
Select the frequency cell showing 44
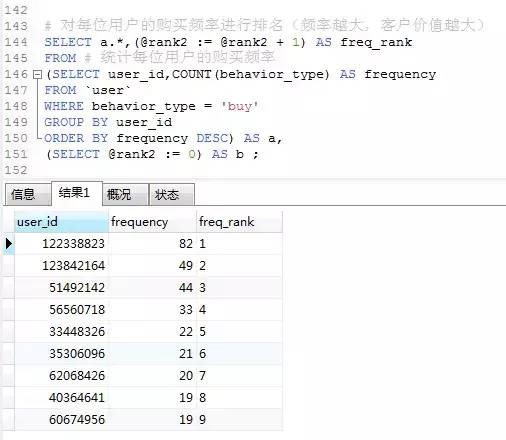tap(152, 288)
